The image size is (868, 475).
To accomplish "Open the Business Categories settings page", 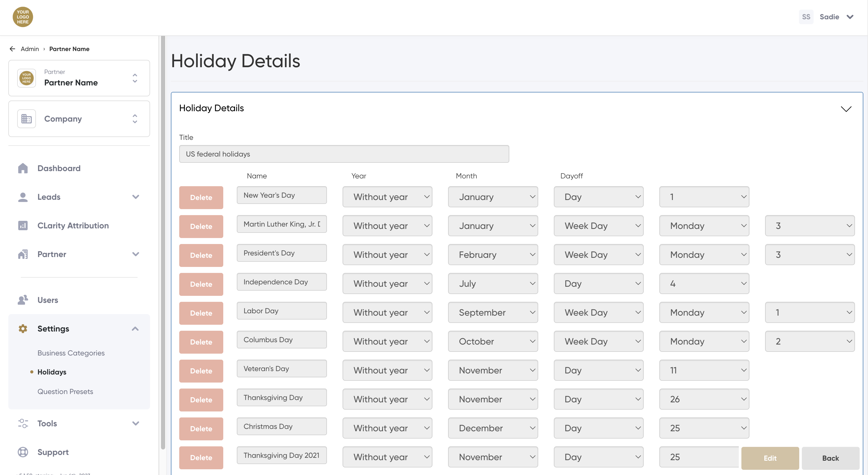I will [x=71, y=353].
